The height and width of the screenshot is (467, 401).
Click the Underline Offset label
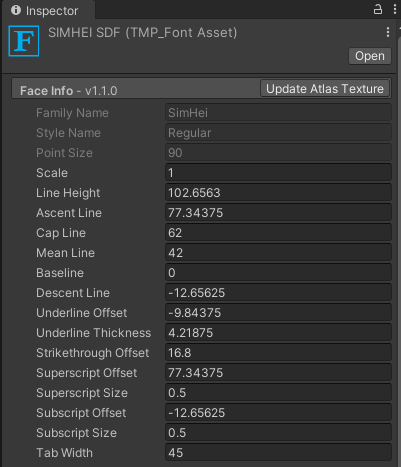tap(81, 313)
